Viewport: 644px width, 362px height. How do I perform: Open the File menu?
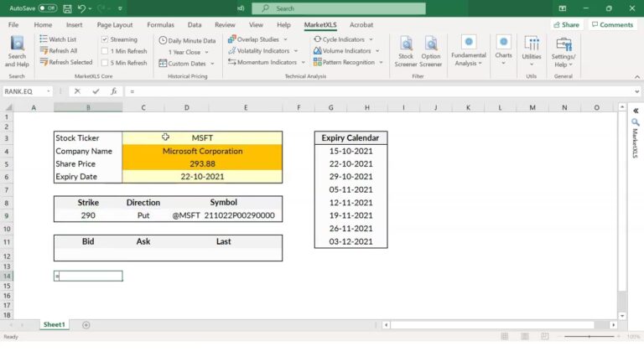tap(13, 24)
